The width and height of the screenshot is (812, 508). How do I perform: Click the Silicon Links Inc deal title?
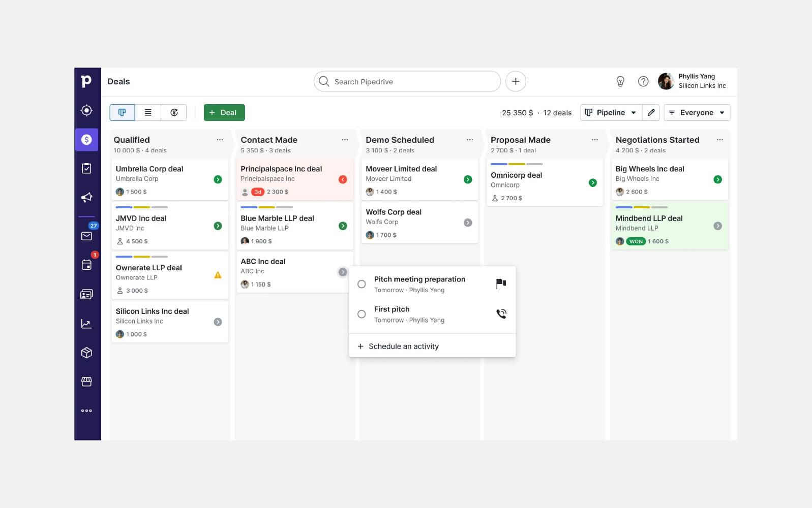click(152, 311)
